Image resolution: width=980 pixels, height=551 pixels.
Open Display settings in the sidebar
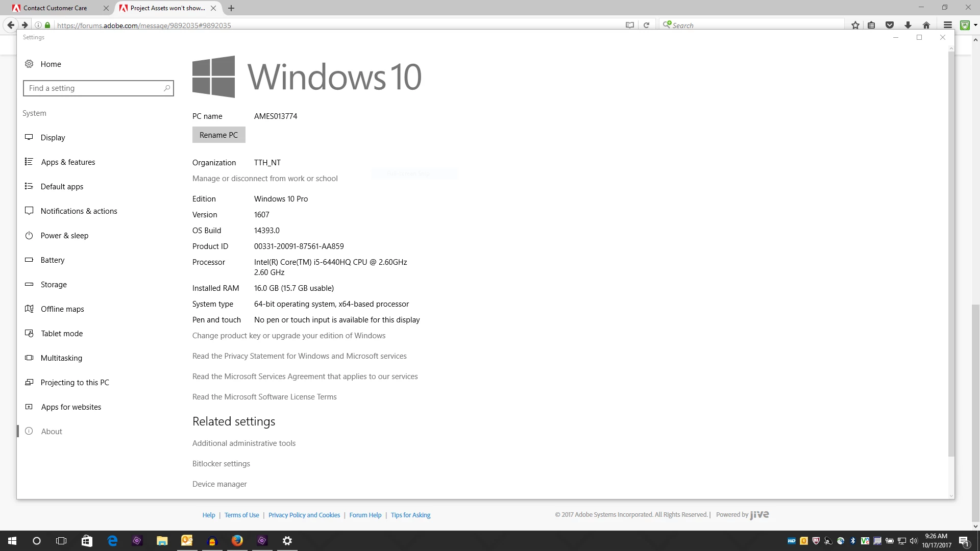coord(53,138)
